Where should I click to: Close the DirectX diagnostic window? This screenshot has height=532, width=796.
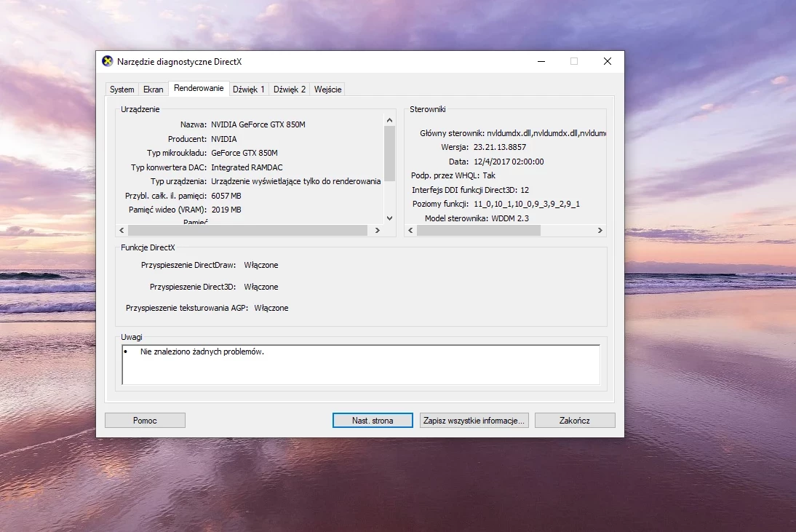(607, 61)
